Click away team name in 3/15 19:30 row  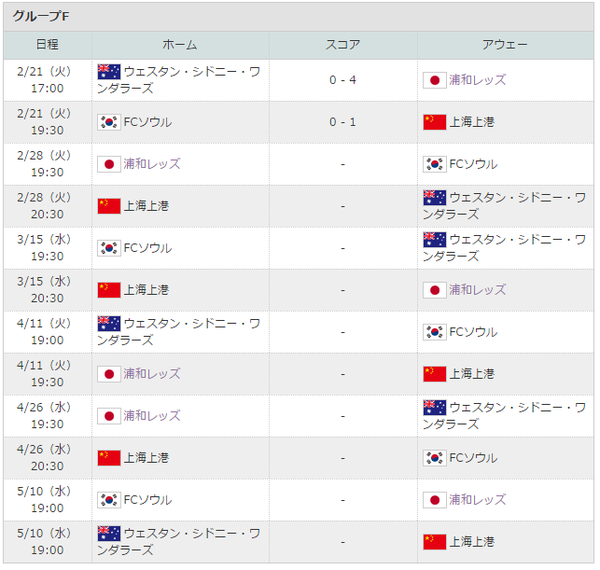[504, 248]
